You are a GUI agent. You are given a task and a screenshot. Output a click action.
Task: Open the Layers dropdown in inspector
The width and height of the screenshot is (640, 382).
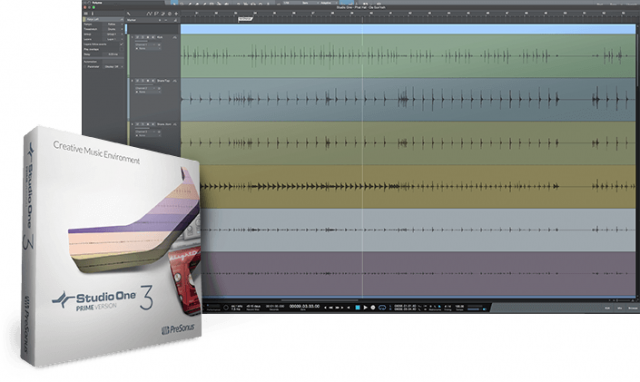pos(114,39)
